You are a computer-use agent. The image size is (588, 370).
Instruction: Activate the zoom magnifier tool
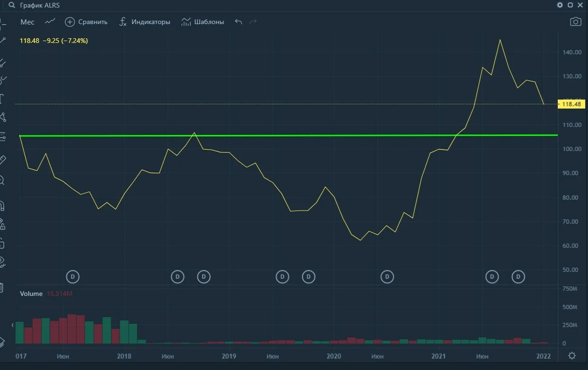point(2,180)
